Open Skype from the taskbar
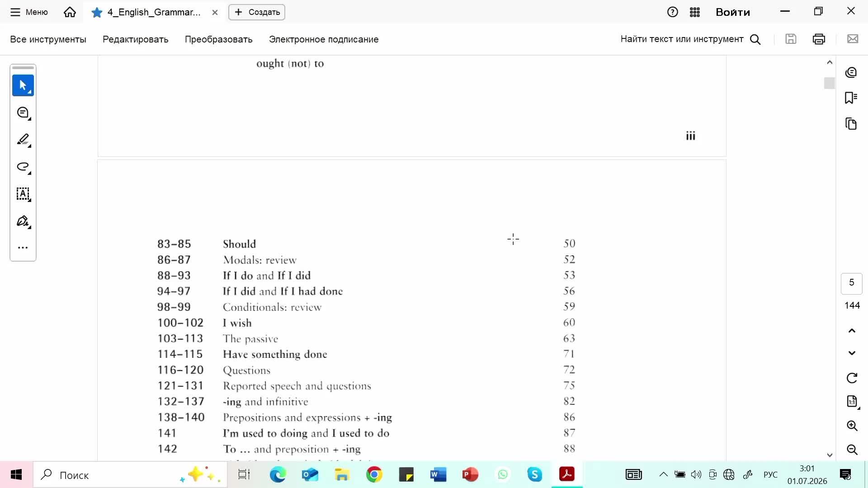This screenshot has height=488, width=868. (x=535, y=474)
